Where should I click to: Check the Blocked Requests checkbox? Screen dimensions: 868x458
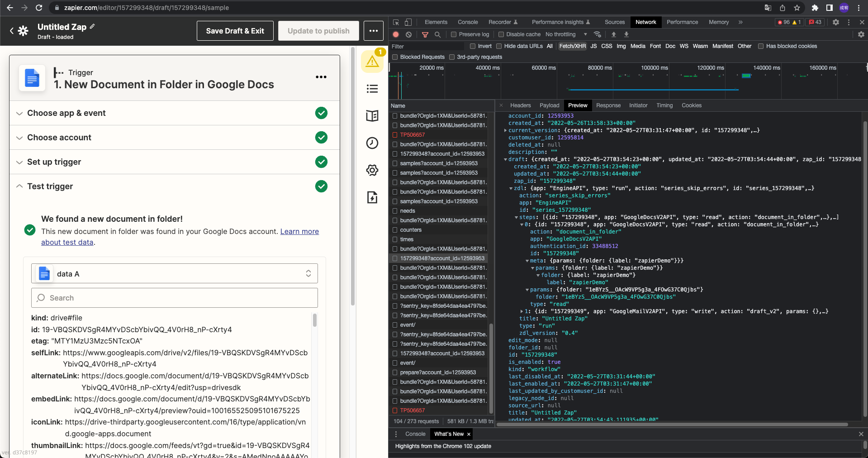click(395, 57)
